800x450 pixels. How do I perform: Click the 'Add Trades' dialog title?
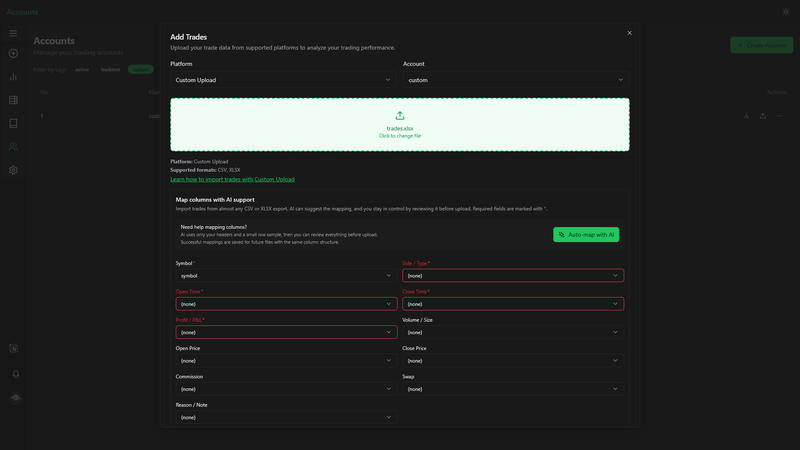pyautogui.click(x=188, y=37)
